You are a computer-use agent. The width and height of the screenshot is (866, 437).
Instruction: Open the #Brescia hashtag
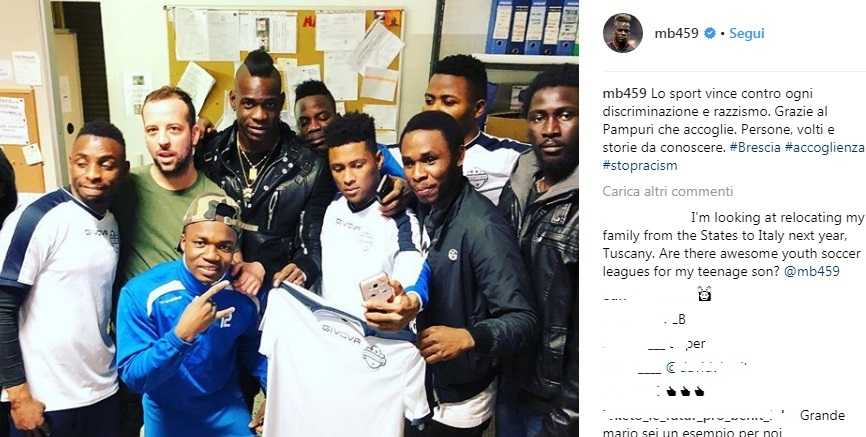click(752, 148)
